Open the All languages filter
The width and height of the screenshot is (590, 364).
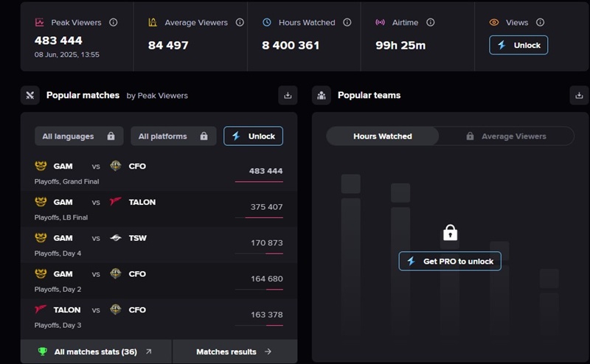click(79, 136)
